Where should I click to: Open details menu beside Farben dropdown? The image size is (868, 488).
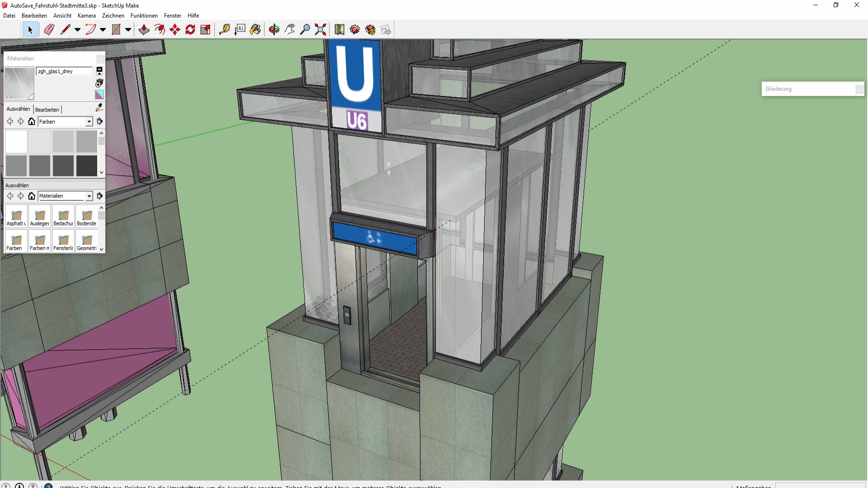point(100,122)
